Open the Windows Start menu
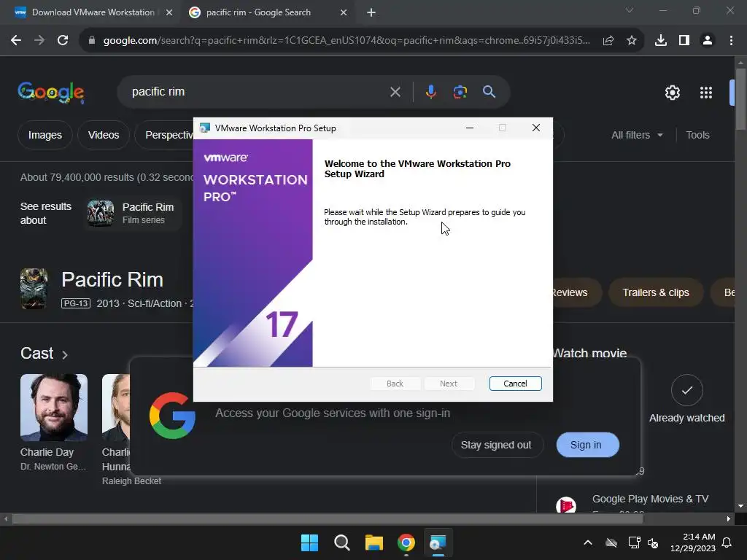This screenshot has width=747, height=560. [x=309, y=542]
